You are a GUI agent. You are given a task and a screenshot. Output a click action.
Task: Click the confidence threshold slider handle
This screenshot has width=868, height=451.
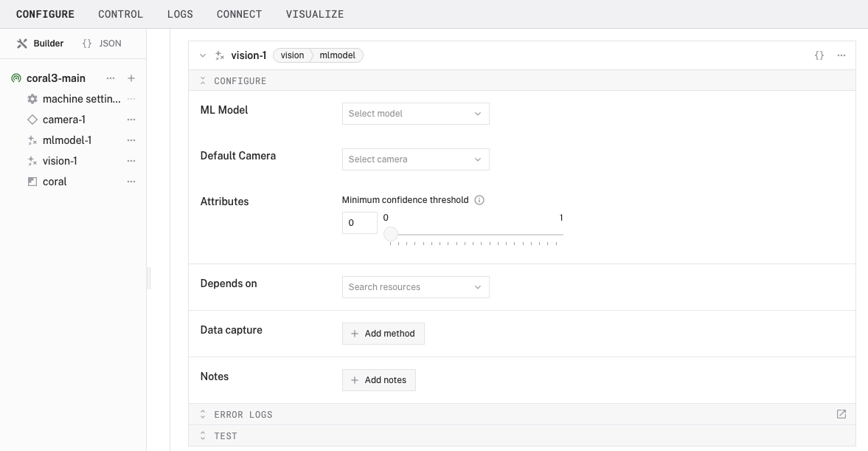(x=391, y=235)
